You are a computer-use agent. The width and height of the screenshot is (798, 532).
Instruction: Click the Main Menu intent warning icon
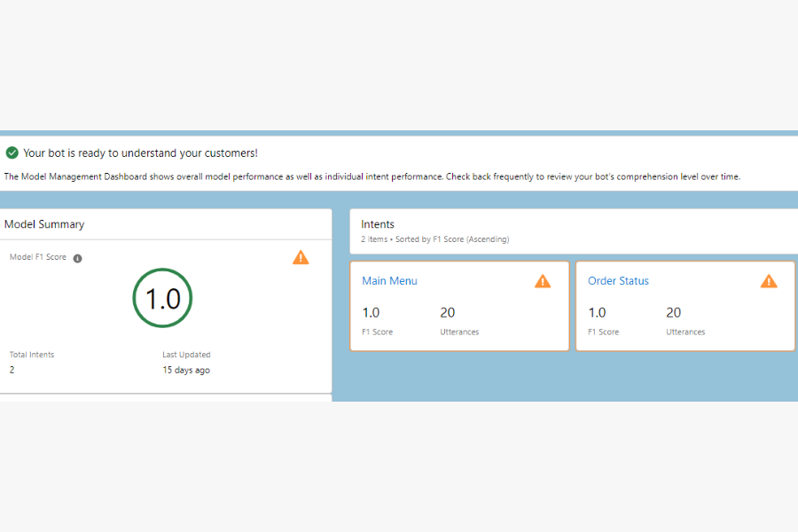[x=543, y=281]
